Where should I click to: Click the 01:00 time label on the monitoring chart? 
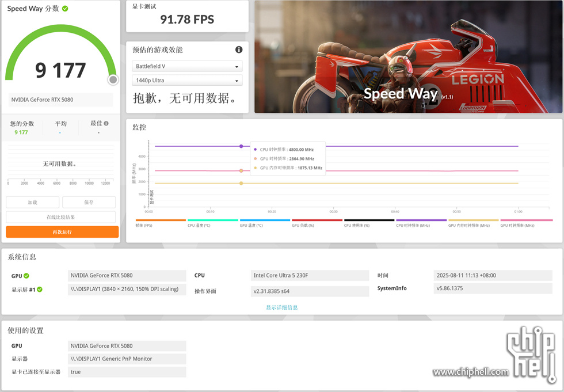tap(519, 211)
